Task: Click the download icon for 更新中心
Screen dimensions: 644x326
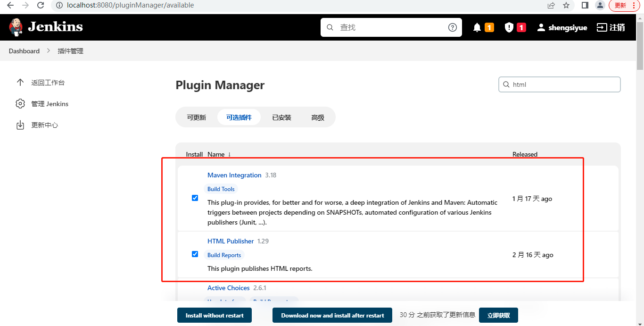Action: (x=20, y=125)
